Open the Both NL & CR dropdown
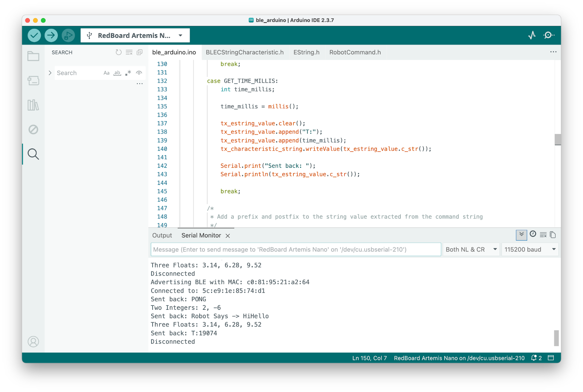The height and width of the screenshot is (392, 583). coord(471,249)
